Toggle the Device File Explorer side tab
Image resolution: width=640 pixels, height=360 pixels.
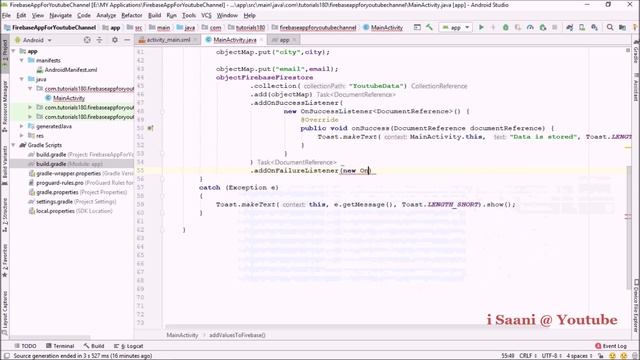pyautogui.click(x=636, y=306)
